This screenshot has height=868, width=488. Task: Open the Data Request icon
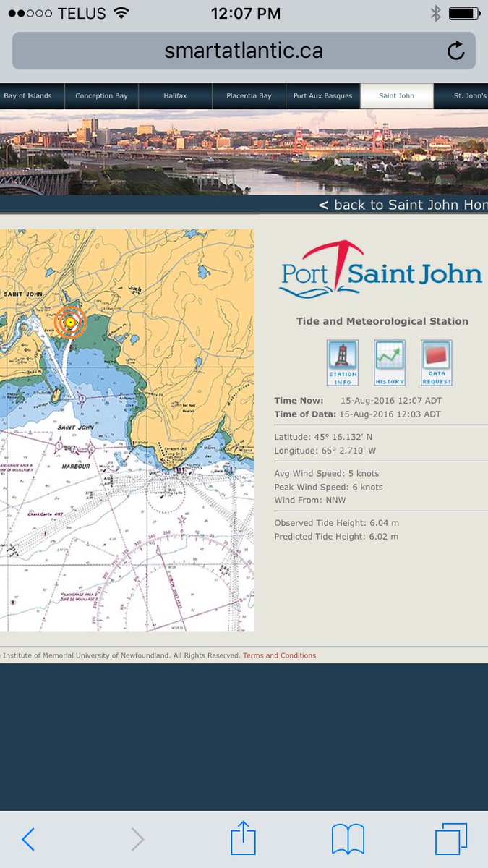click(x=437, y=363)
